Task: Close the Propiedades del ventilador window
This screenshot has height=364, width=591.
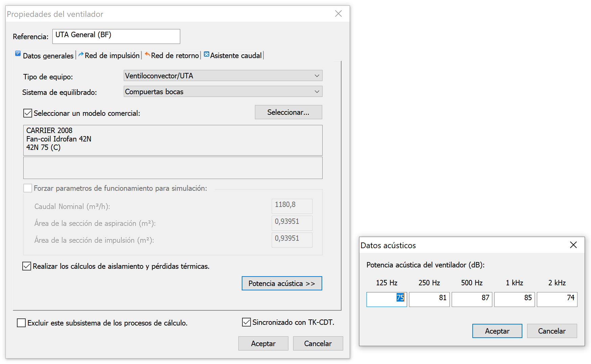Action: (x=338, y=14)
